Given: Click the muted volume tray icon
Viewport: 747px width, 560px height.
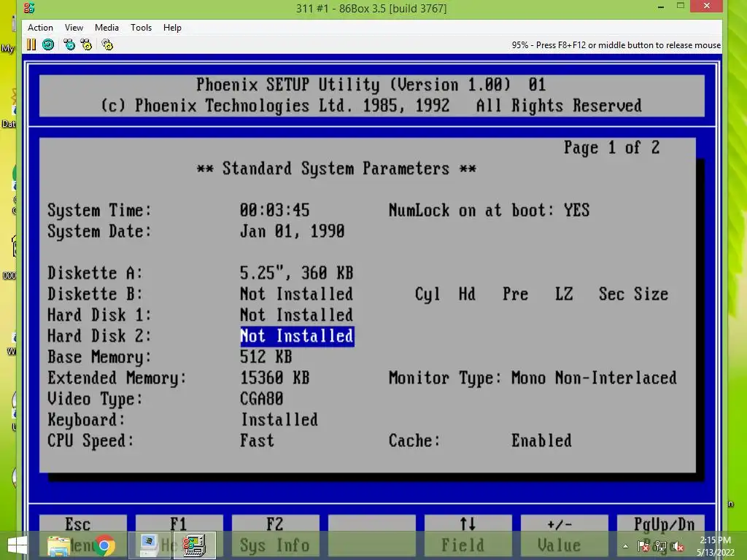Looking at the screenshot, I should pyautogui.click(x=678, y=547).
